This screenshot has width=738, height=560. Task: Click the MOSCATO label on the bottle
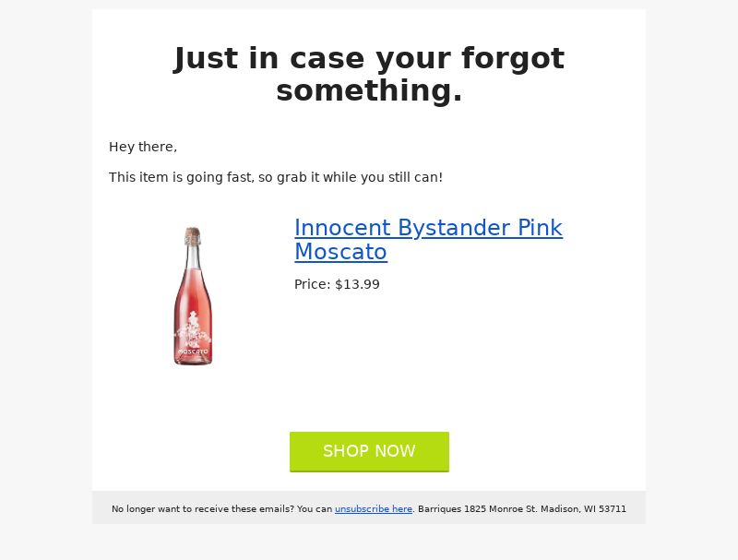193,351
